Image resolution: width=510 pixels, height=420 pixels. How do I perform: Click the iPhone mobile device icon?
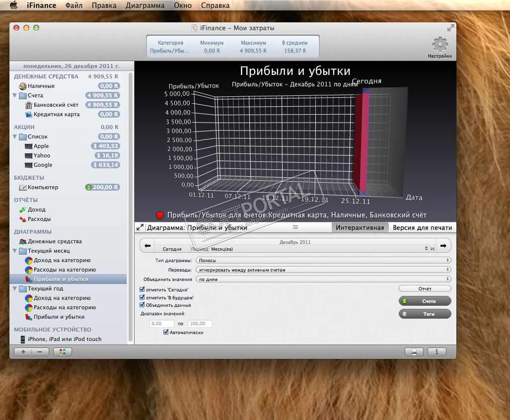point(23,340)
